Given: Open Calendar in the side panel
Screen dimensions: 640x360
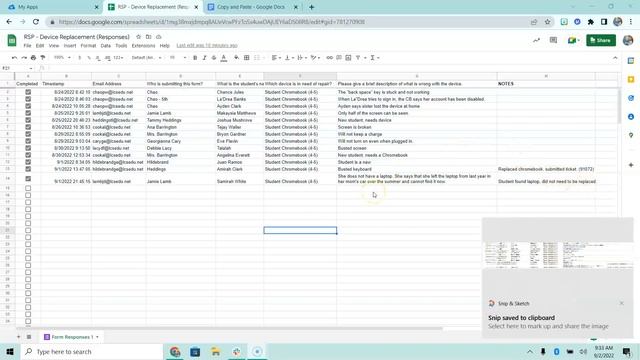Looking at the screenshot, I should pyautogui.click(x=631, y=61).
